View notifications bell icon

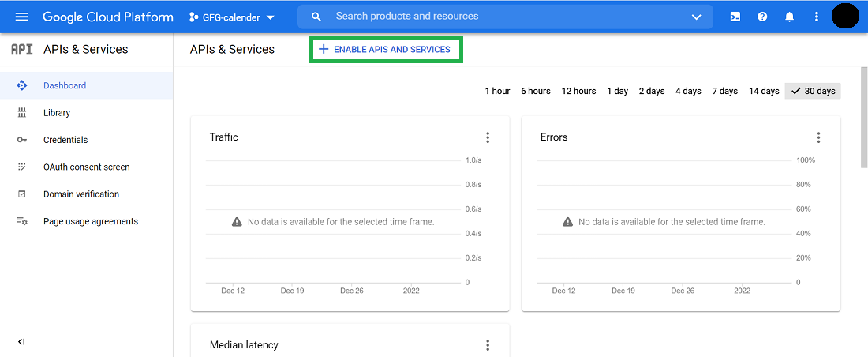tap(789, 17)
